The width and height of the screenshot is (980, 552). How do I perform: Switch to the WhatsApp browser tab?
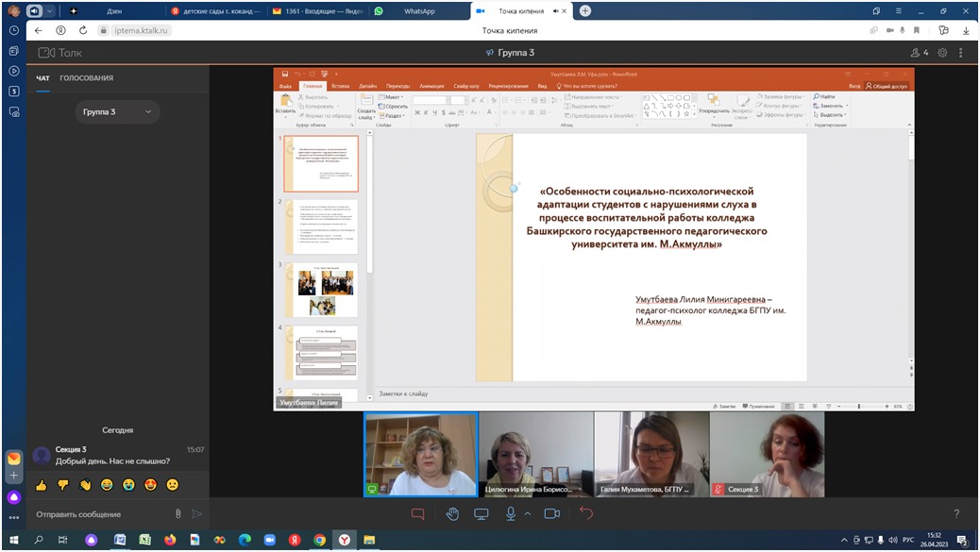click(415, 10)
